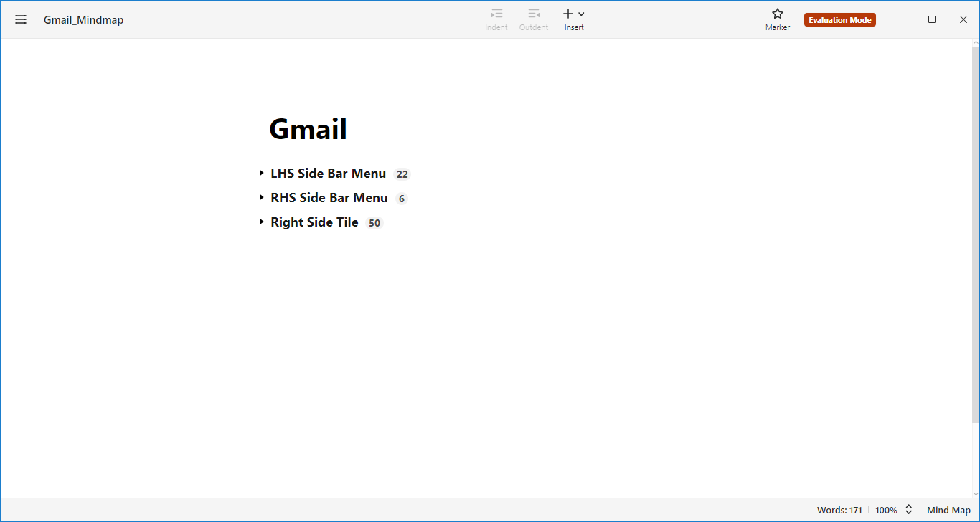Expand the Right Side Tile topic
Viewport: 980px width, 522px height.
click(262, 222)
